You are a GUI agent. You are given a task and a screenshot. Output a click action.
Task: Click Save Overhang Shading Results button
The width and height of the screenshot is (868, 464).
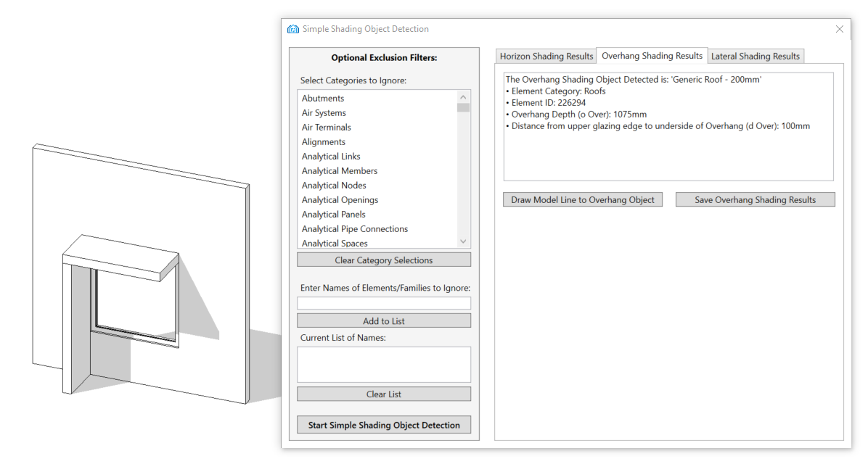coord(755,200)
